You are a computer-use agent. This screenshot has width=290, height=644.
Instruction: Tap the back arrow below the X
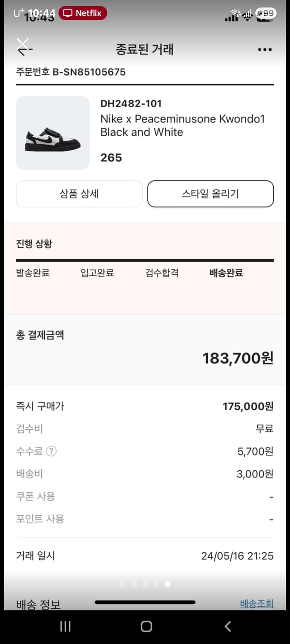pos(24,51)
